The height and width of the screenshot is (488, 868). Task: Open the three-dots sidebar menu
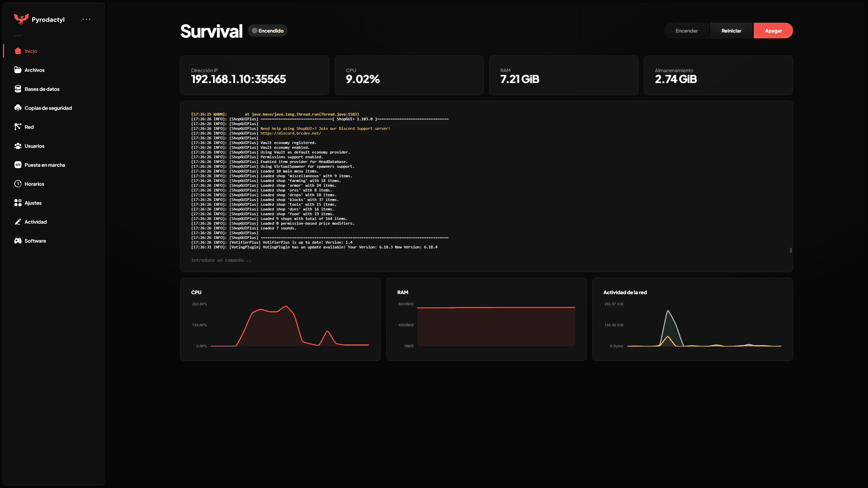86,19
